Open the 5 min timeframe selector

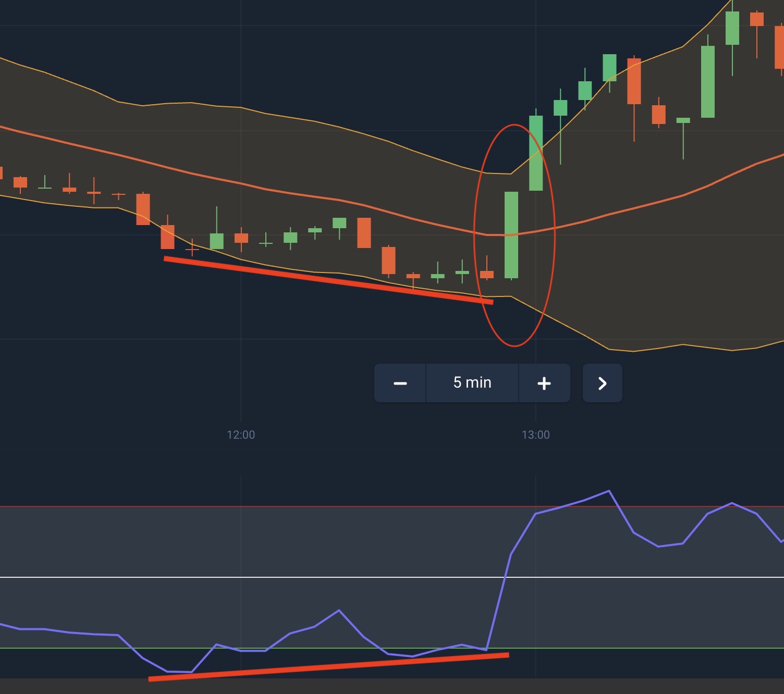[472, 383]
